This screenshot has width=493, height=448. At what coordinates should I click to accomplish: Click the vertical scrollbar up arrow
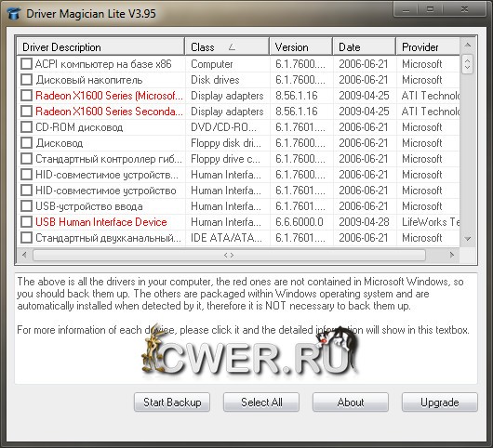pos(468,45)
